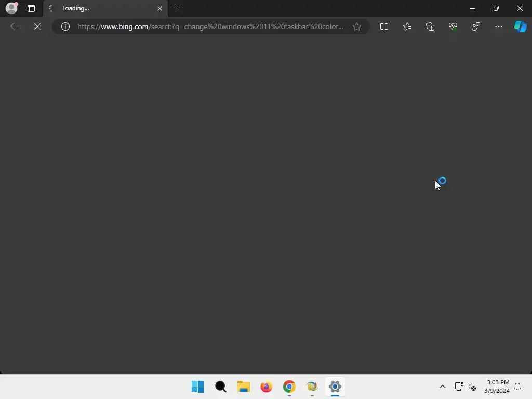Restore down the Edge window
Screen dimensions: 532x399
[x=496, y=8]
